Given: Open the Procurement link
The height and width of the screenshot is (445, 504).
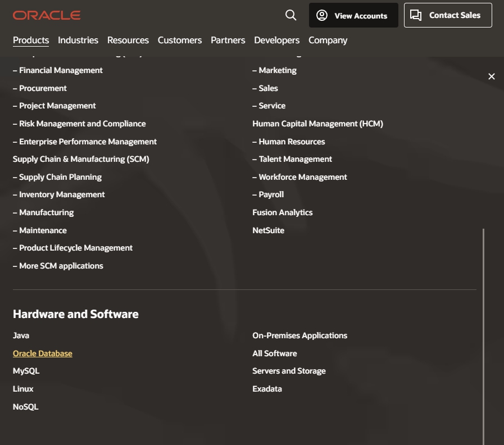Looking at the screenshot, I should click(x=40, y=88).
